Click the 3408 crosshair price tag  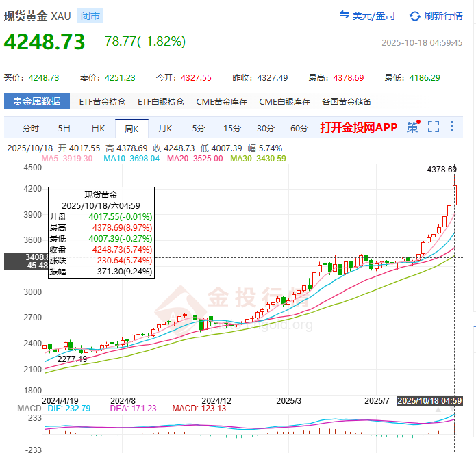point(26,261)
